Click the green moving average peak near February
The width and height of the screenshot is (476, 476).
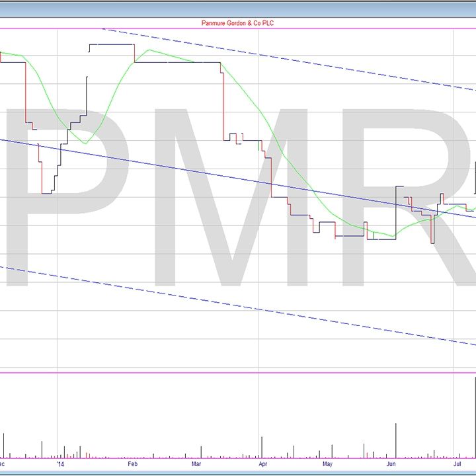pos(151,50)
